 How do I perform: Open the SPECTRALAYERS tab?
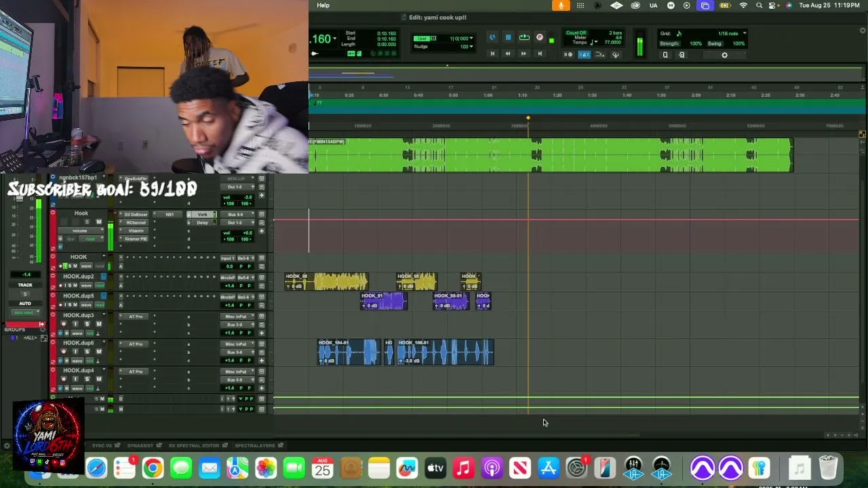coord(255,445)
